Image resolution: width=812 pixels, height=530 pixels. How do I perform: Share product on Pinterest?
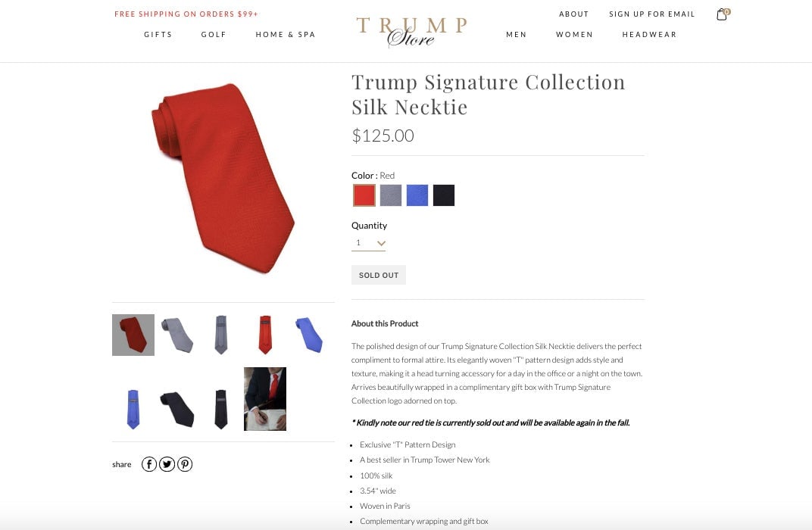point(185,464)
